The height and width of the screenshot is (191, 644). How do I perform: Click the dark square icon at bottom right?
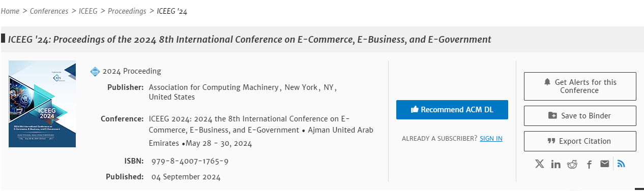pos(639,189)
